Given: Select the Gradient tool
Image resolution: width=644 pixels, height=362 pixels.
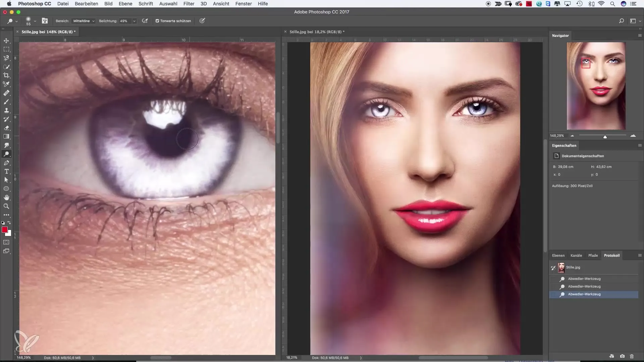Looking at the screenshot, I should click(x=6, y=136).
